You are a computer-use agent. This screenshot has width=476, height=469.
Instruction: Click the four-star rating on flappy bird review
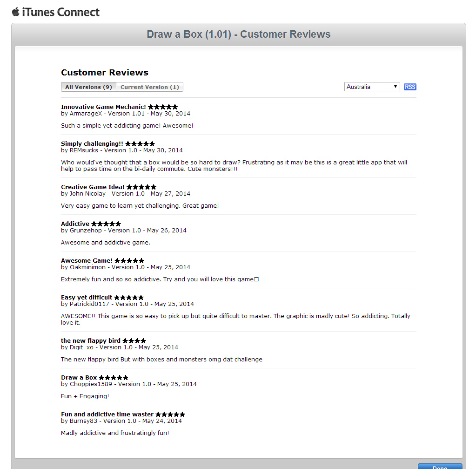134,341
